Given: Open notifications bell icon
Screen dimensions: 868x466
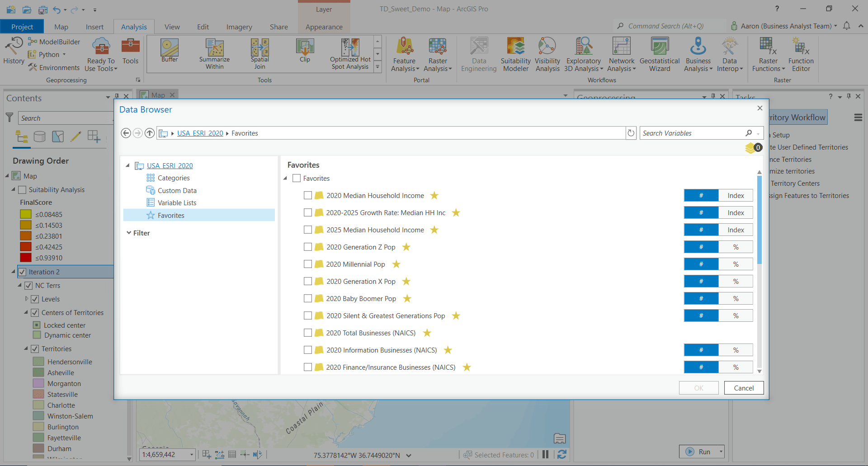Looking at the screenshot, I should [846, 26].
